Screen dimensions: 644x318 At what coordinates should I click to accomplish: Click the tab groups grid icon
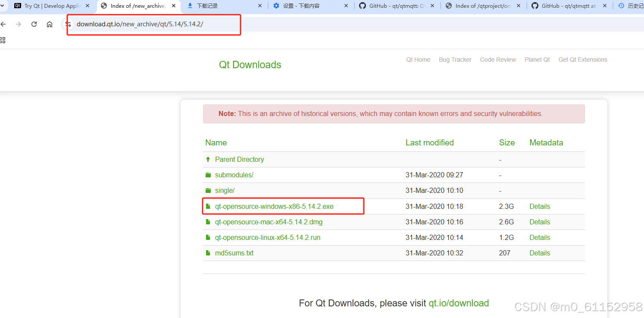[x=3, y=40]
